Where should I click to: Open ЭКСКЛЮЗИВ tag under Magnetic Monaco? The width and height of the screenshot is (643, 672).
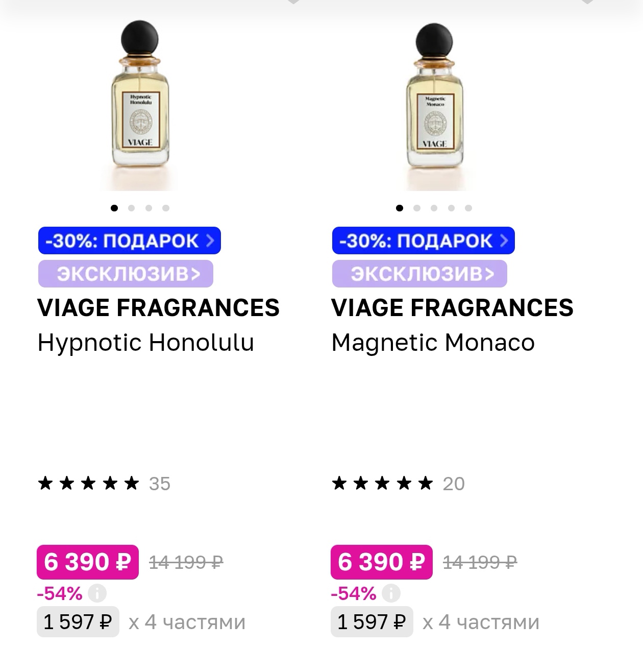419,274
